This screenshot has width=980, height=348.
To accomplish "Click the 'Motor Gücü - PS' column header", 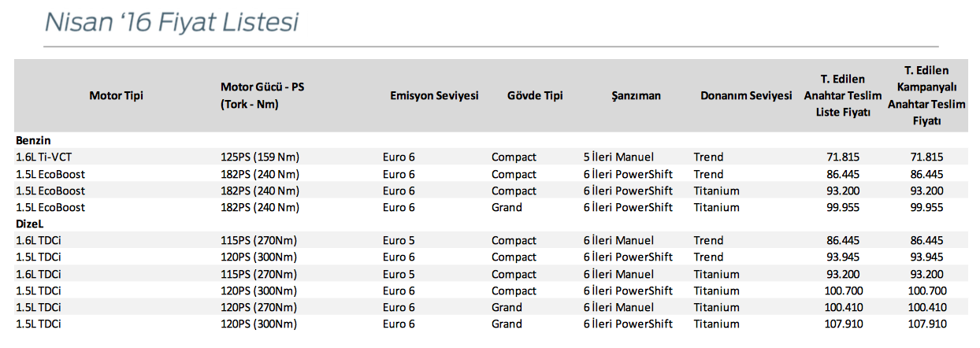I will (x=262, y=87).
